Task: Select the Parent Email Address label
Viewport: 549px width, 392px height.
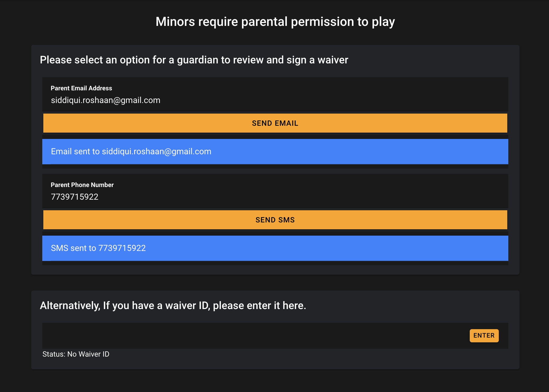Action: pos(81,88)
